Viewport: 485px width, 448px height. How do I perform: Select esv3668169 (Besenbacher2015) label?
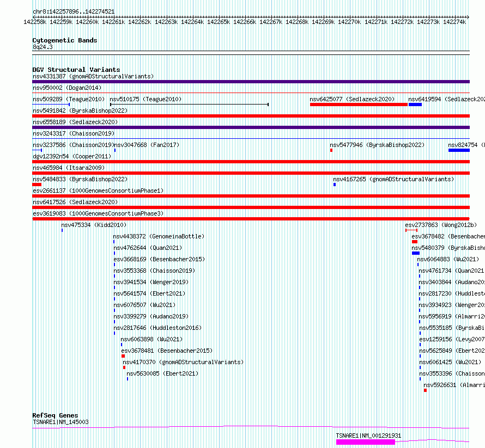coord(159,259)
